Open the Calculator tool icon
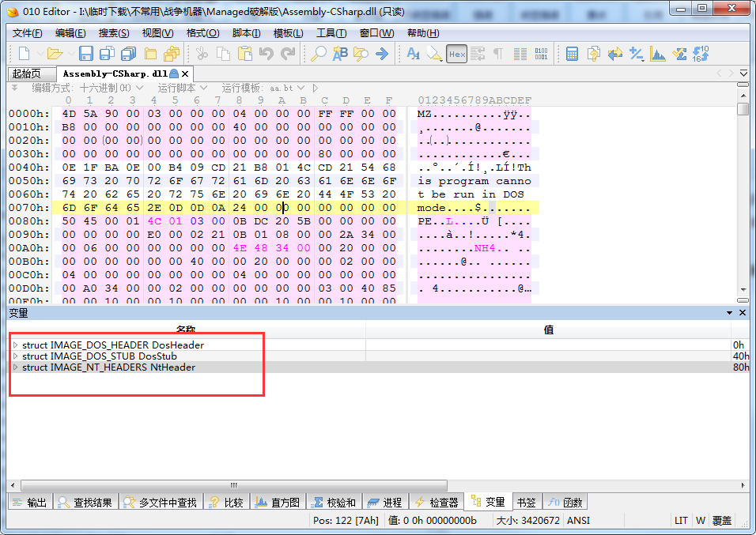Viewport: 756px width, 535px height. (572, 54)
